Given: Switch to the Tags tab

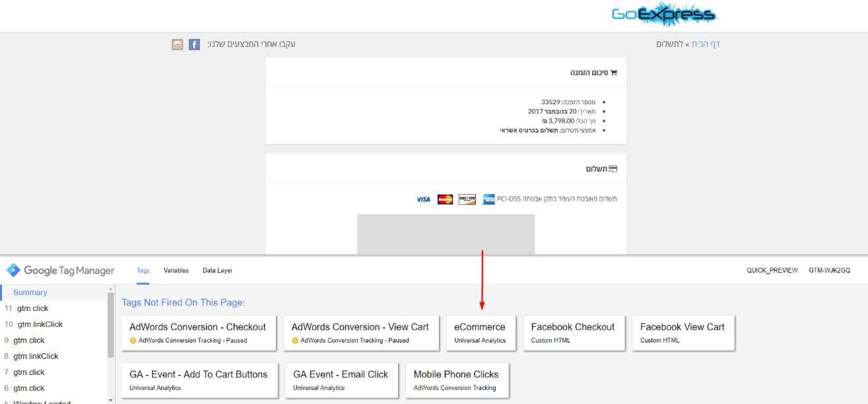Looking at the screenshot, I should [x=143, y=271].
